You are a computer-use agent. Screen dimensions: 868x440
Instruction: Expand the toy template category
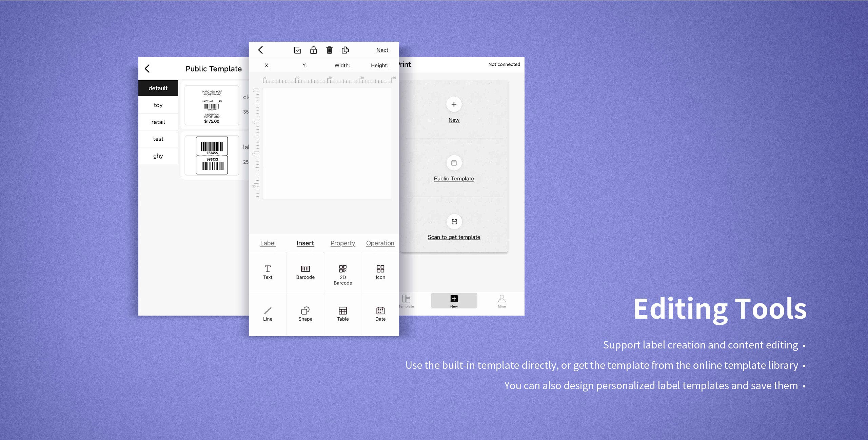pos(158,105)
